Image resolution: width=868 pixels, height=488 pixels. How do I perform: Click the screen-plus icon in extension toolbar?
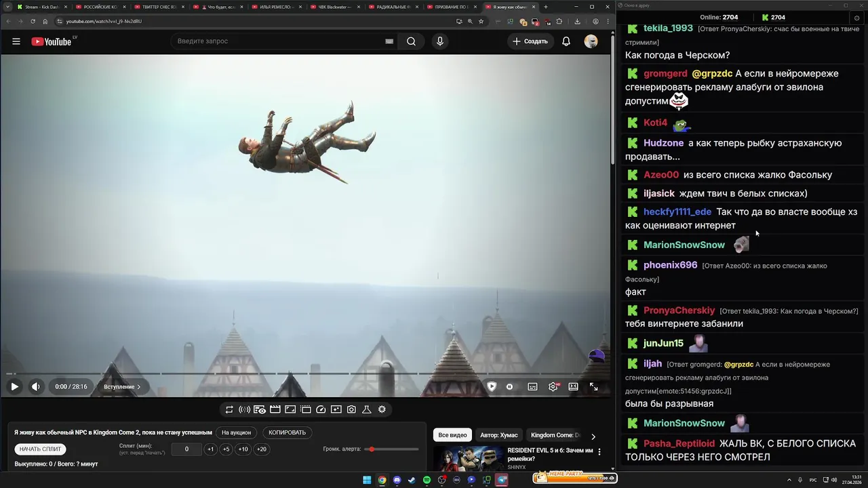(x=336, y=409)
